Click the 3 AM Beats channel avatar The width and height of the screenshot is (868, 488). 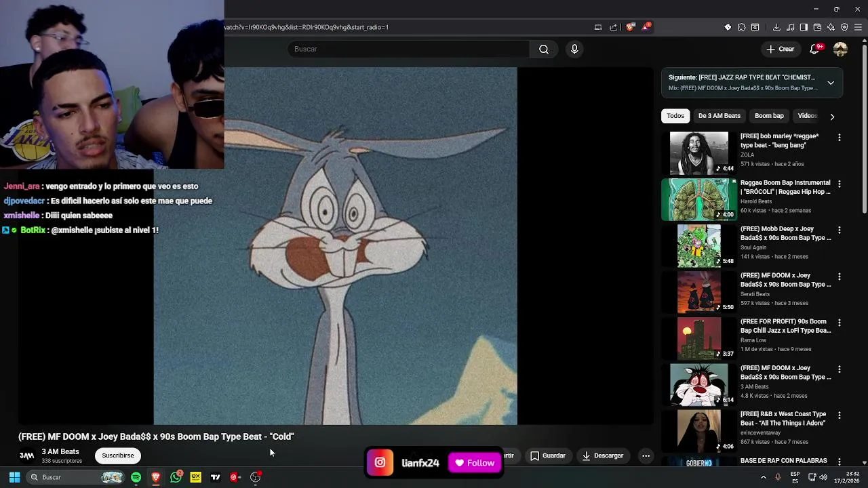pyautogui.click(x=26, y=456)
